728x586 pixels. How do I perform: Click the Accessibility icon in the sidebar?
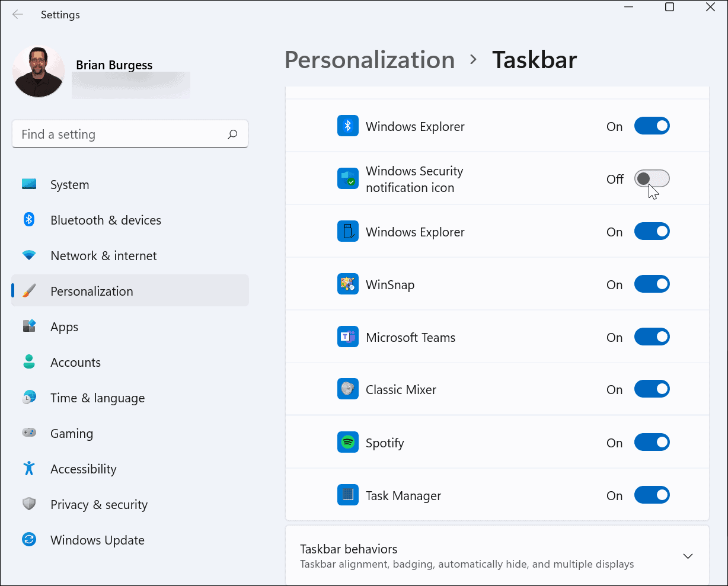coord(28,469)
